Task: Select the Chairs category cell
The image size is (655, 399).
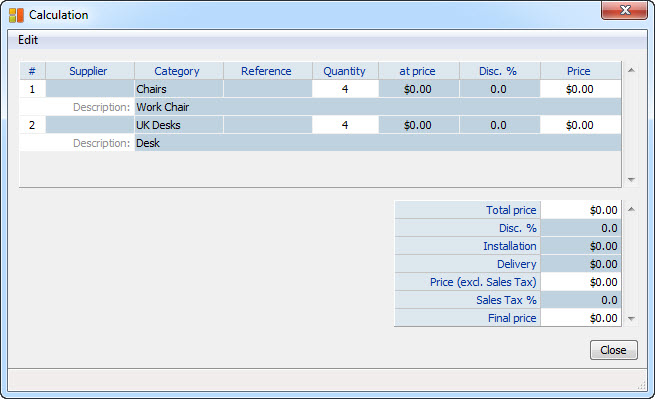Action: pos(179,89)
